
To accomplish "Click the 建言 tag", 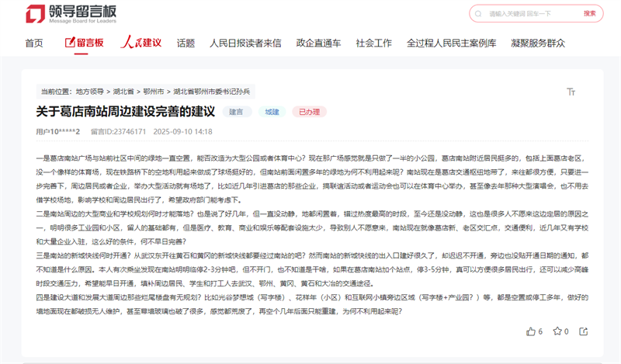I will pos(237,112).
